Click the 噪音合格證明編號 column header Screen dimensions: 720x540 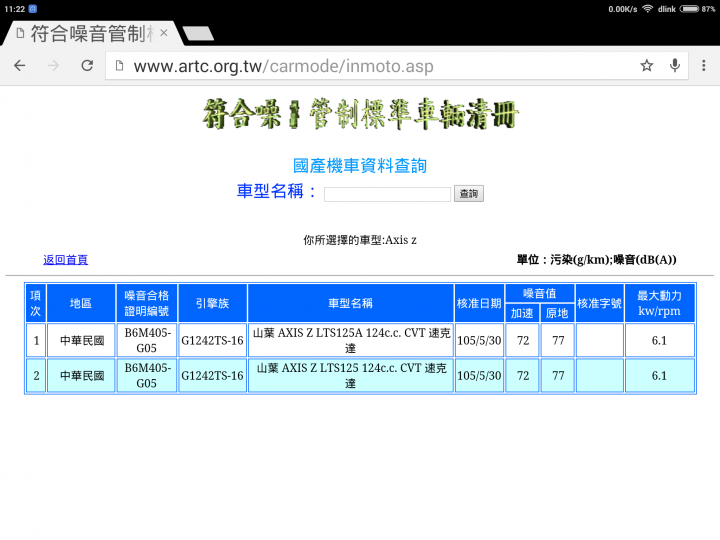point(146,303)
